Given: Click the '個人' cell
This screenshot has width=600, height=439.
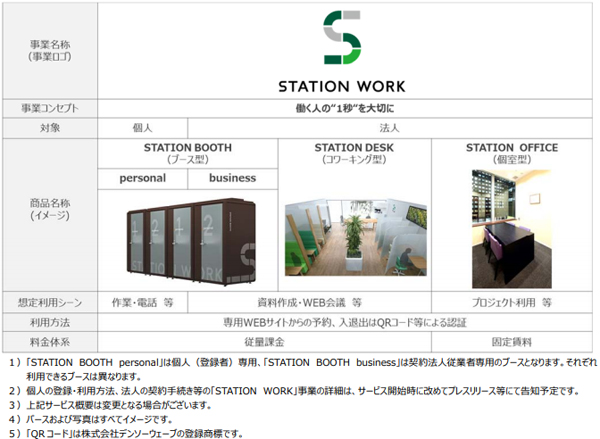Looking at the screenshot, I should pos(143,128).
